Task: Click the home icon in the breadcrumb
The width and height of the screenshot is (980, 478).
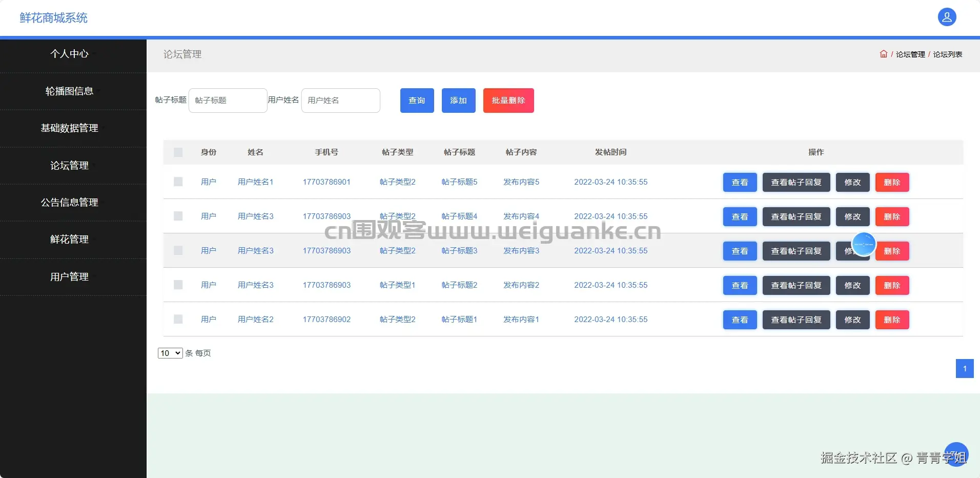Action: click(884, 54)
